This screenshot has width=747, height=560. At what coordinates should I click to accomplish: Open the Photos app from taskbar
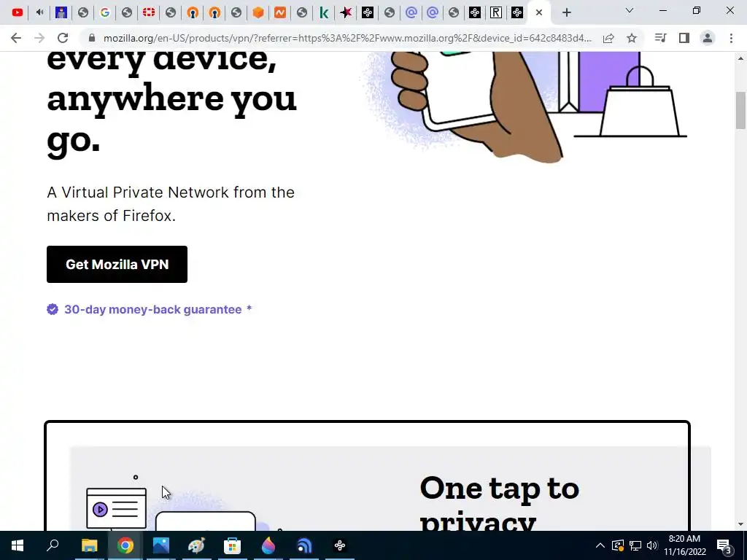[161, 545]
